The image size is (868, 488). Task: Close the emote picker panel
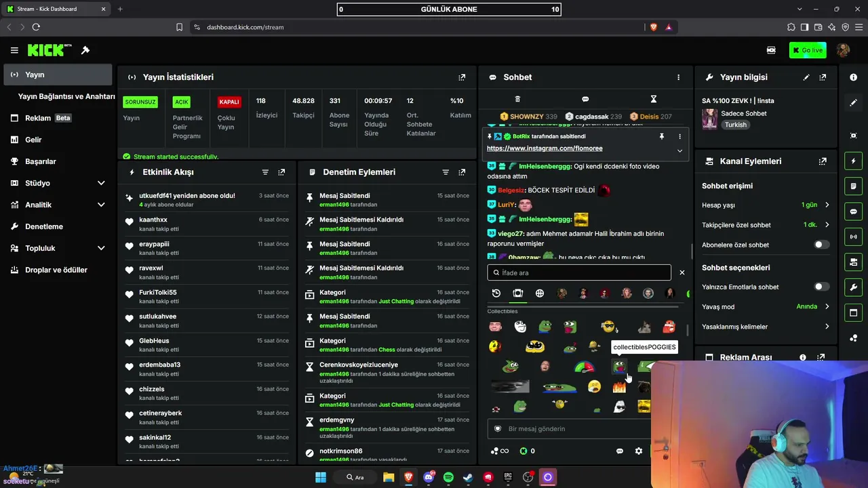pyautogui.click(x=682, y=272)
